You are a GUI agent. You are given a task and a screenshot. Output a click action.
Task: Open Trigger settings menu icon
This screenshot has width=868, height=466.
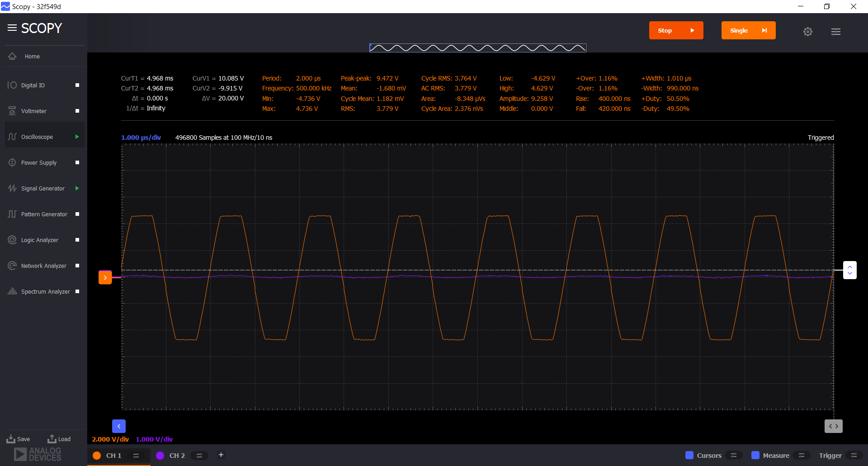[x=854, y=456]
